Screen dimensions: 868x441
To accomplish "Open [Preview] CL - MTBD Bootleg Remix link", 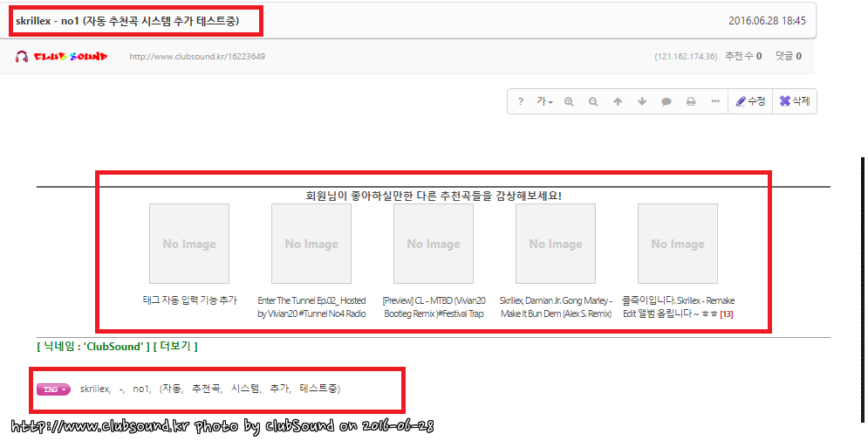I will 434,307.
